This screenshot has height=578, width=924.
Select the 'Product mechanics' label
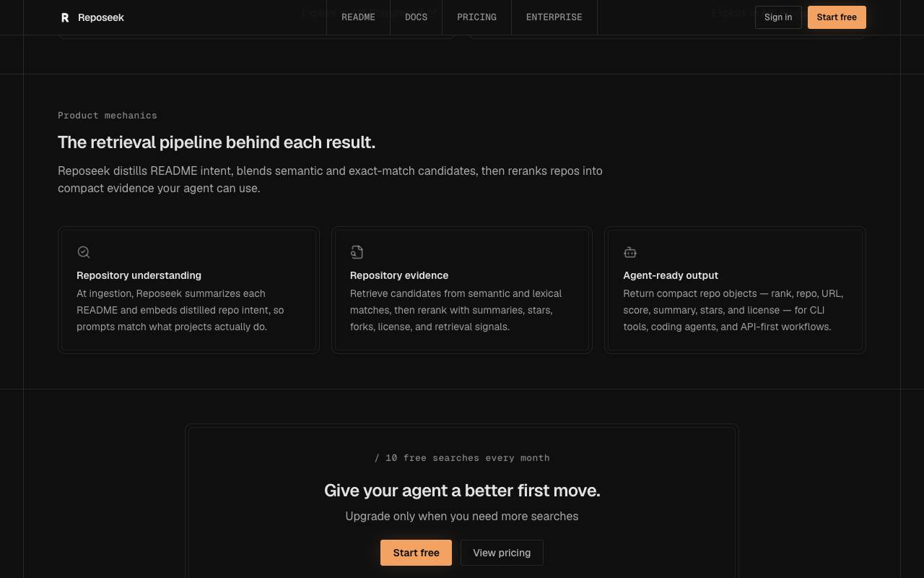point(108,116)
